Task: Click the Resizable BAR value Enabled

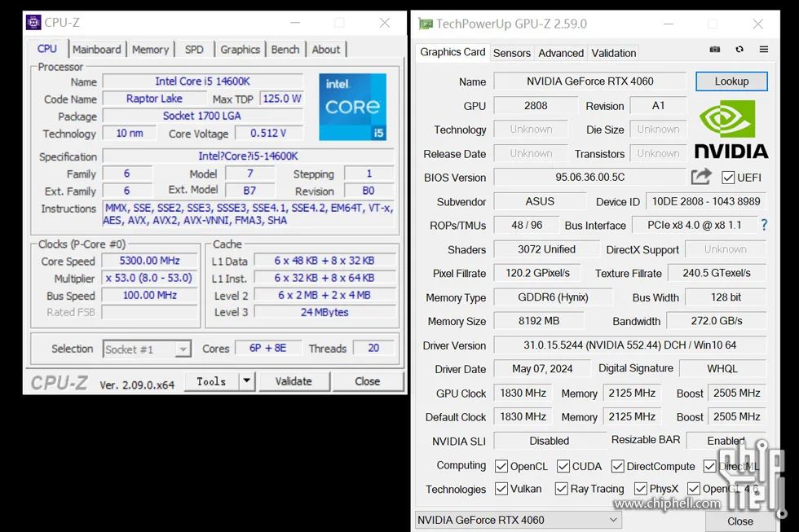Action: 726,441
